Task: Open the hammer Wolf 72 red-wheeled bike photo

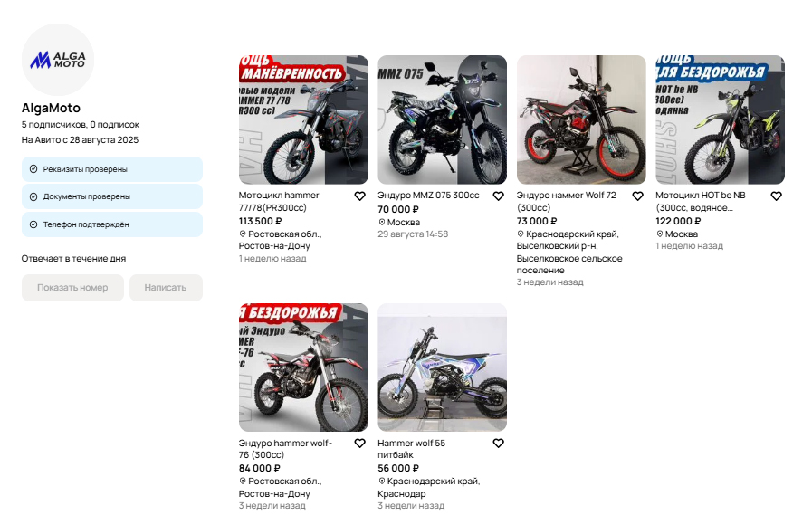Action: click(581, 119)
